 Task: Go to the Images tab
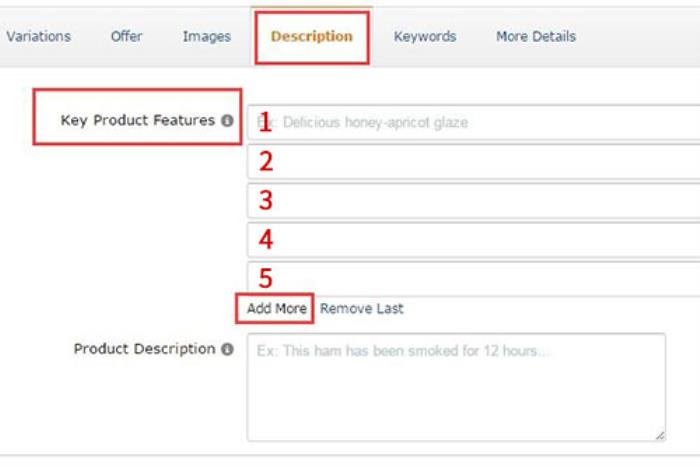coord(206,36)
